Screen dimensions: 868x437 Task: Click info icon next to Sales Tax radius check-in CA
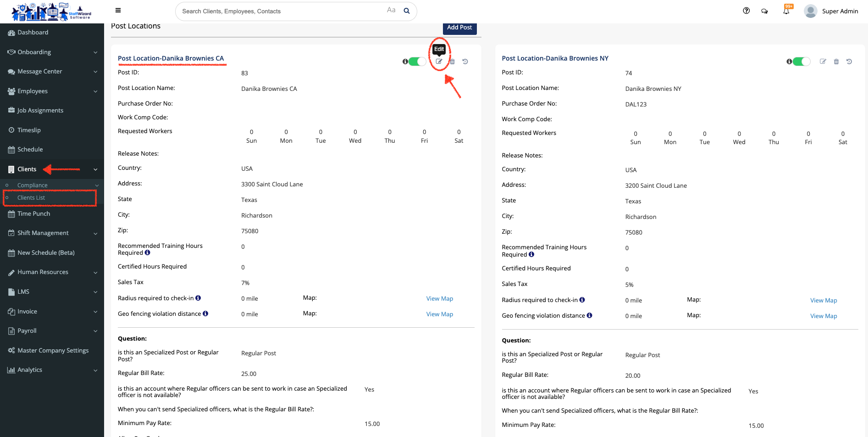tap(198, 298)
